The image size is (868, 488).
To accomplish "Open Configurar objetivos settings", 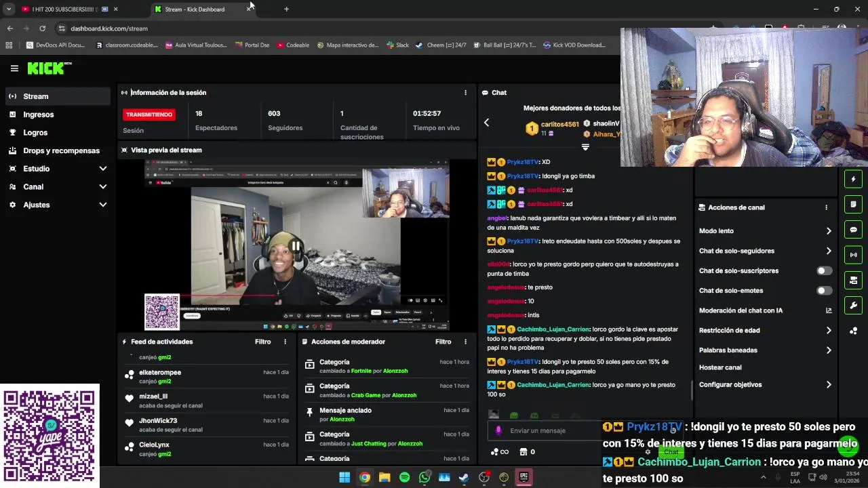I will (x=765, y=385).
